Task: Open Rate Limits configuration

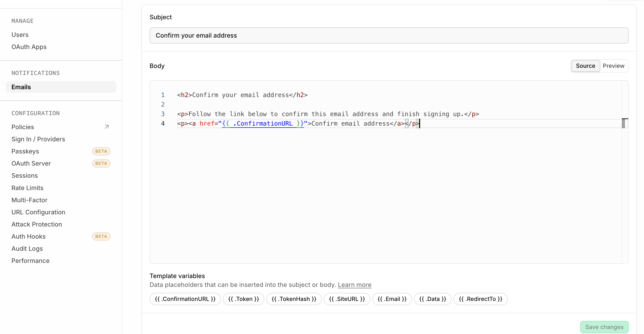Action: (x=27, y=188)
